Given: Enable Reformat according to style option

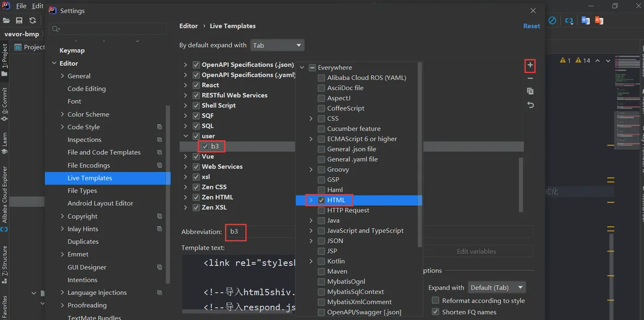Looking at the screenshot, I should point(435,301).
